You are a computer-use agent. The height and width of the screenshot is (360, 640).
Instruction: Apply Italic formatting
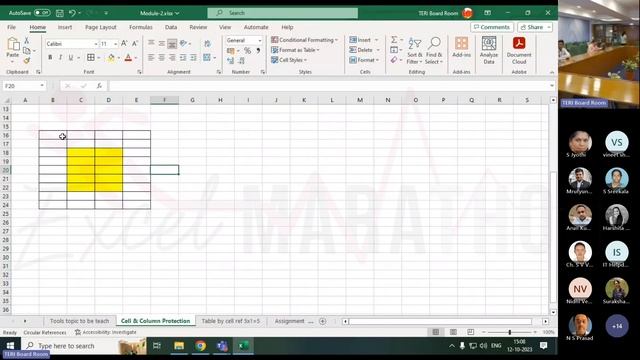point(60,58)
